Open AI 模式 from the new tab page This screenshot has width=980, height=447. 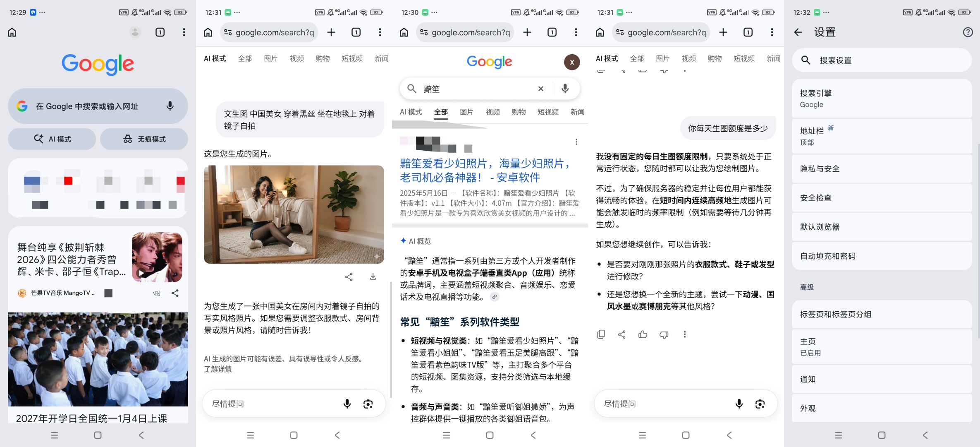pos(52,139)
